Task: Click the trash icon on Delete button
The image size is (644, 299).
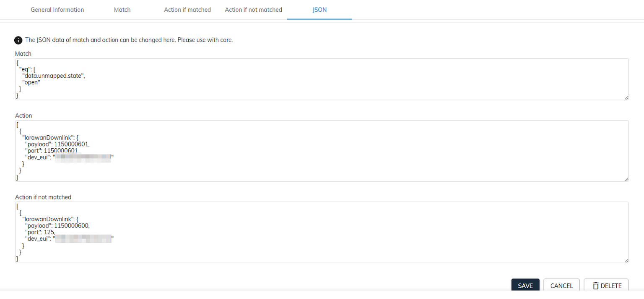Action: pyautogui.click(x=595, y=286)
